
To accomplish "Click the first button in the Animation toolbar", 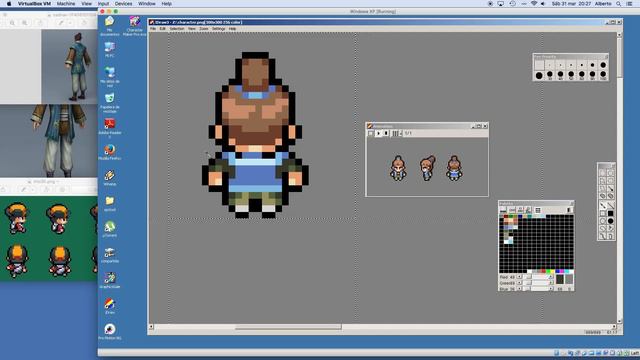I will click(371, 133).
